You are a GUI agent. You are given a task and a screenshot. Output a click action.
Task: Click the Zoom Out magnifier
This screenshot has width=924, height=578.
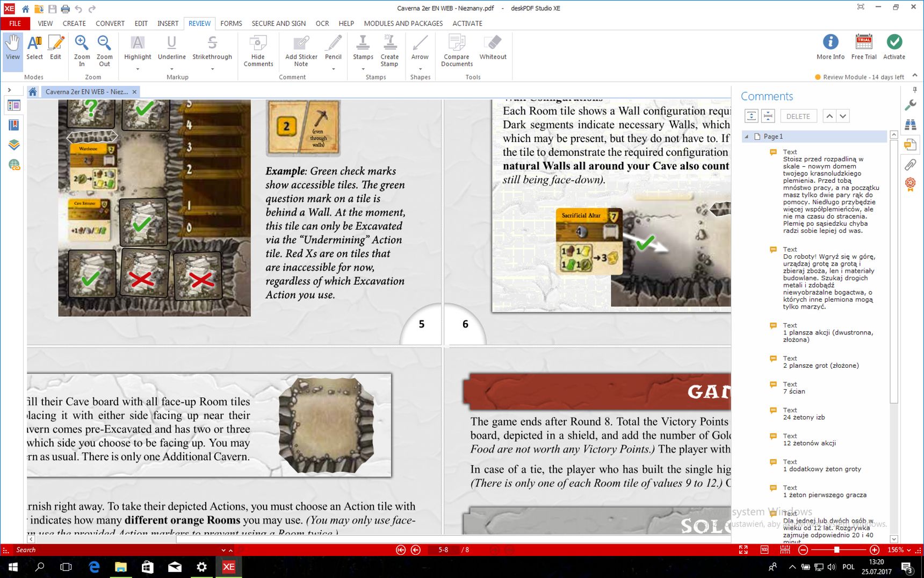(x=104, y=51)
